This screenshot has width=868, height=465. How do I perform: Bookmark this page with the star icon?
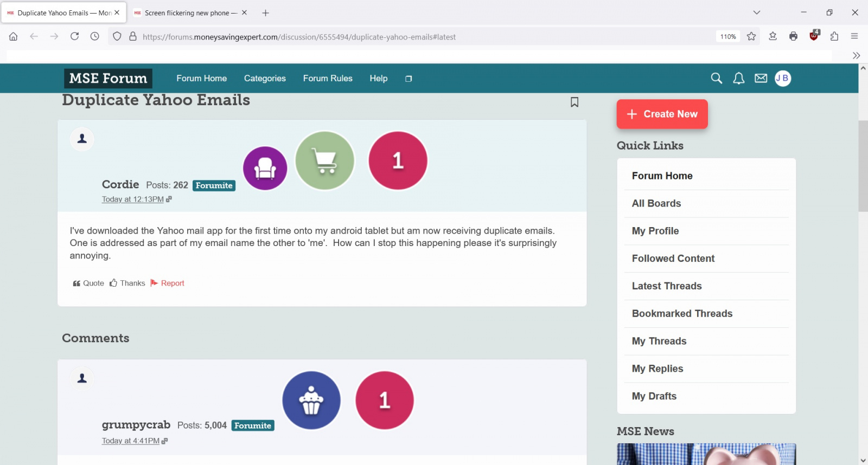(x=751, y=36)
